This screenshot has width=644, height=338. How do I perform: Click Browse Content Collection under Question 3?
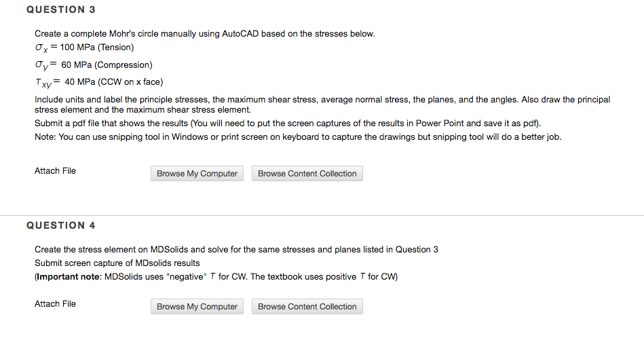(307, 174)
